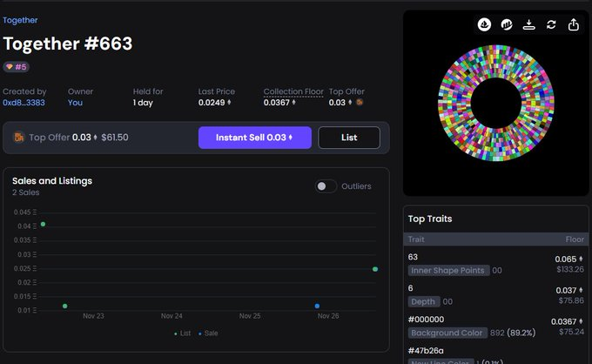Viewport: 592px width, 364px height.
Task: Toggle the List legend entry
Action: (182, 333)
